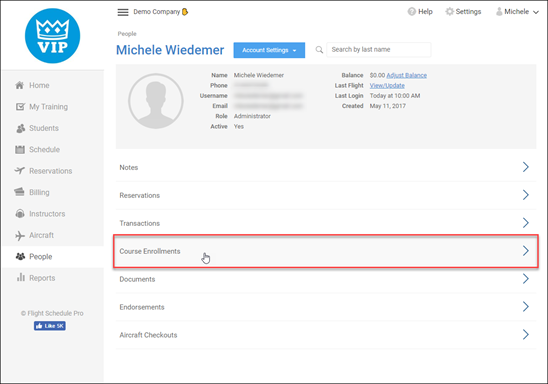Image resolution: width=548 pixels, height=384 pixels.
Task: Click the Students group icon
Action: [20, 128]
